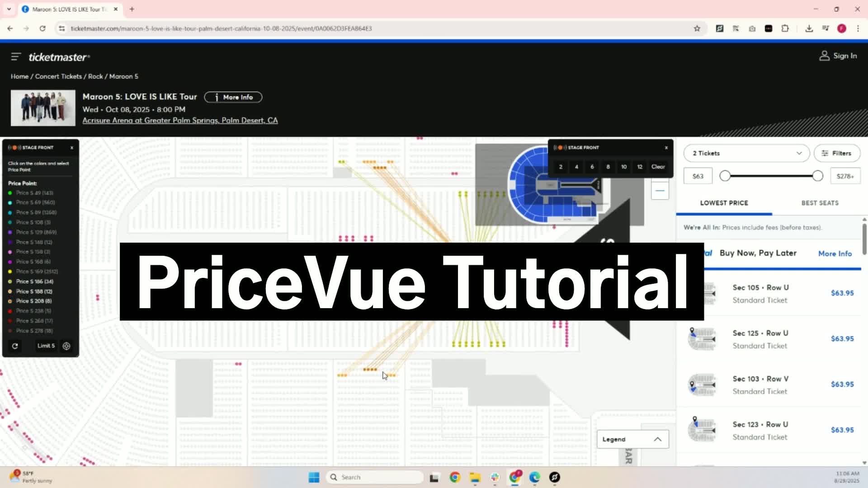Toggle the Price $ 89 (1268) point
Screen dimensions: 868x488
(x=32, y=212)
